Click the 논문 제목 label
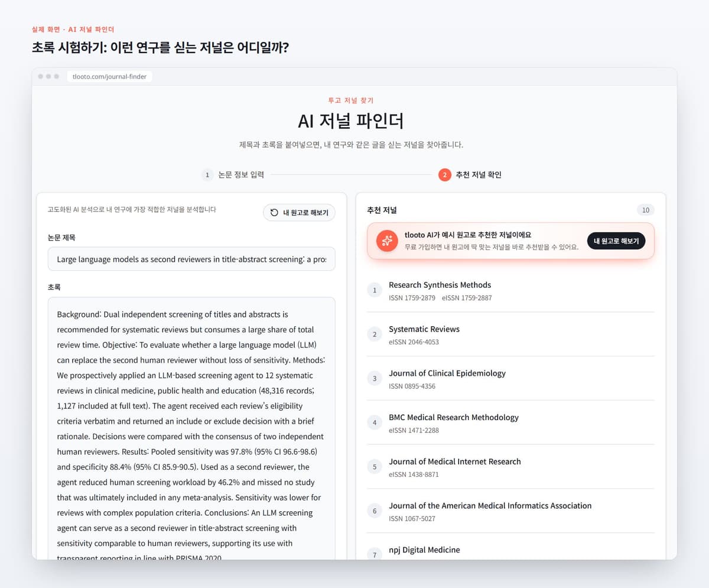The image size is (709, 588). [61, 238]
